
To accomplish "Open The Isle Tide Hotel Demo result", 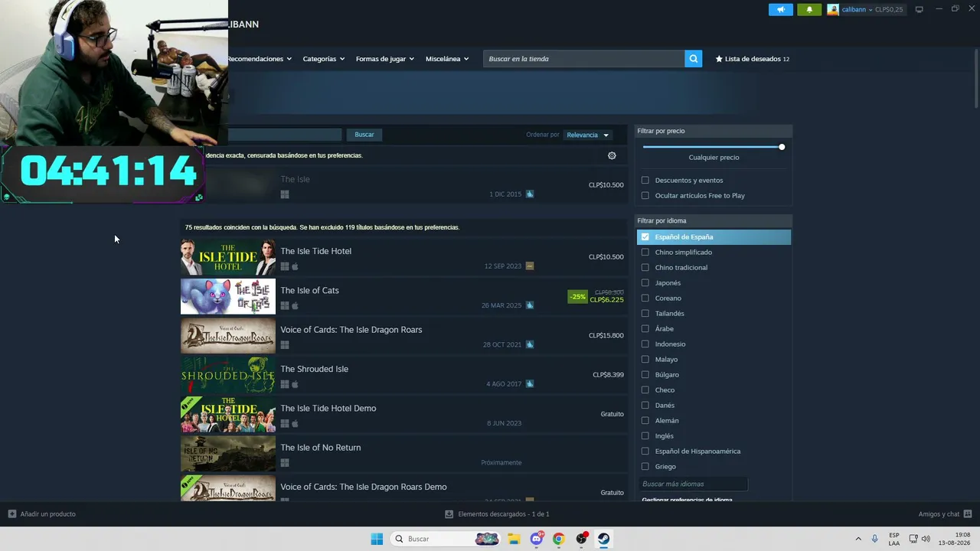I will coord(403,414).
